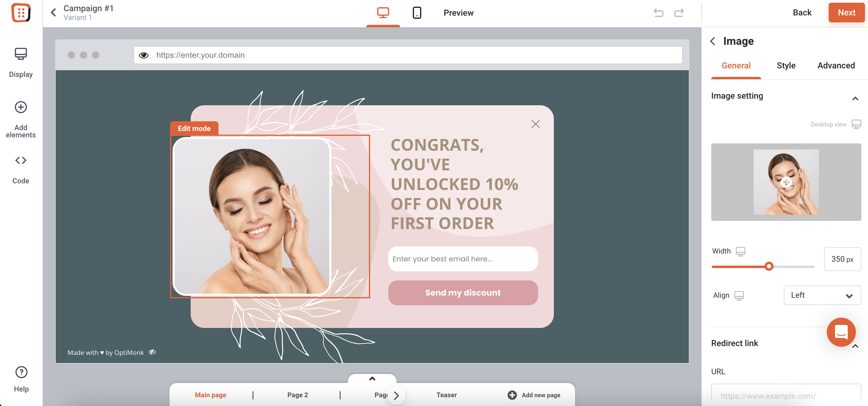
Task: Click the Add elements icon
Action: [21, 106]
